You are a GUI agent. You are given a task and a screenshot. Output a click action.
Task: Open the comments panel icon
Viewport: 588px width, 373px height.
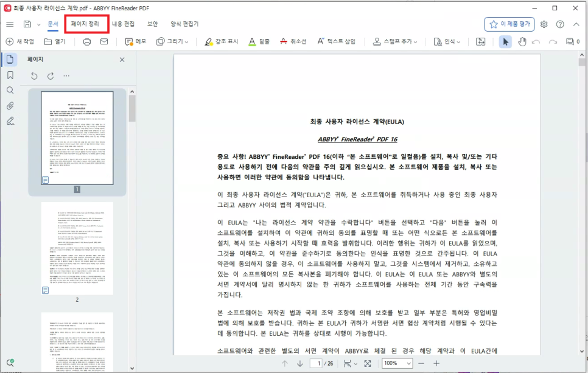coord(573,41)
